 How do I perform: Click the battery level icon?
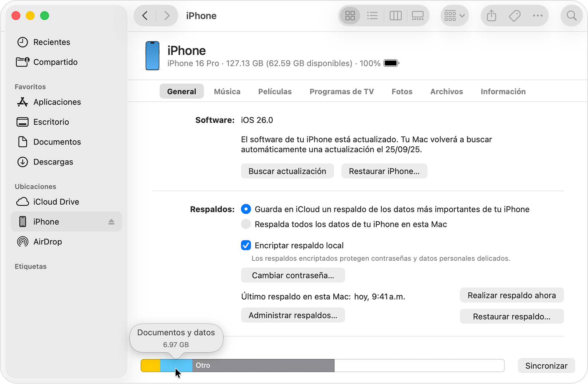coord(391,63)
